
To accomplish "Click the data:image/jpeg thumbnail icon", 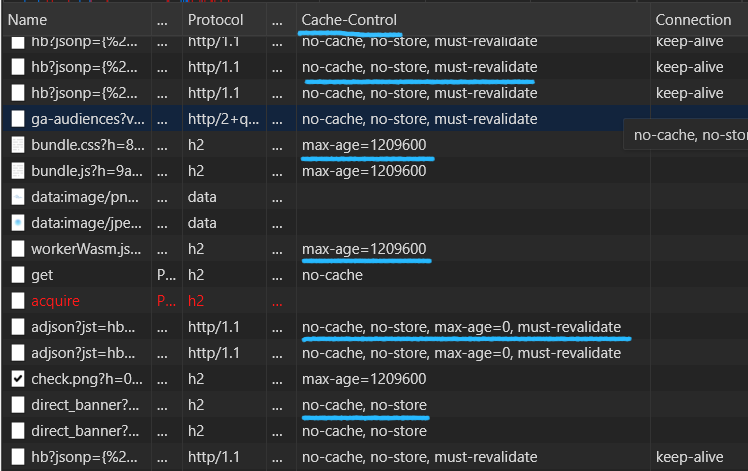I will pyautogui.click(x=18, y=223).
